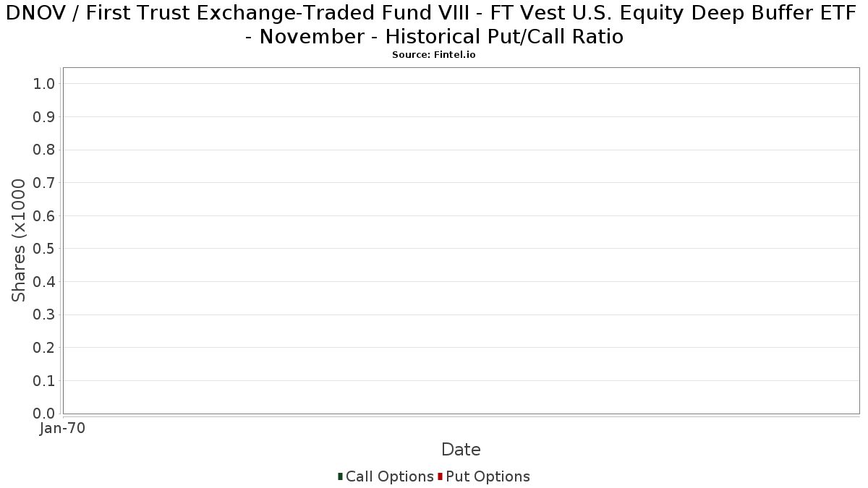Click the Source: Fintel.io text
Image resolution: width=868 pixels, height=488 pixels.
pyautogui.click(x=433, y=55)
